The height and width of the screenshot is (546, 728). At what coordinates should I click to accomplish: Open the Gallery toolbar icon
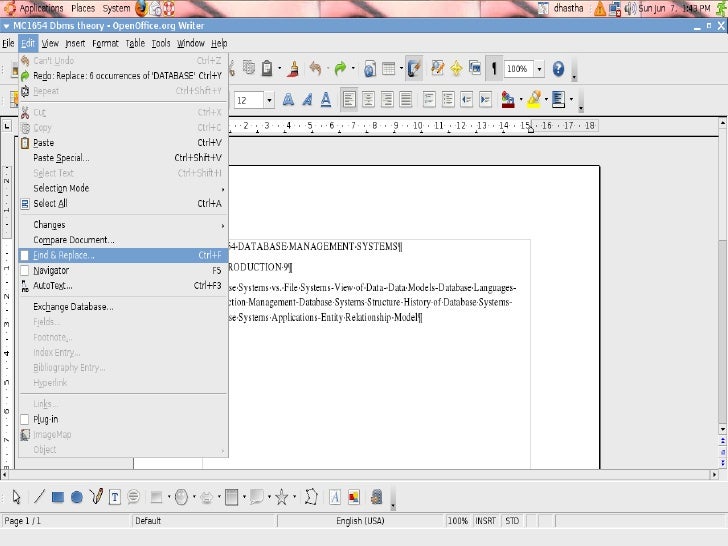pyautogui.click(x=474, y=69)
